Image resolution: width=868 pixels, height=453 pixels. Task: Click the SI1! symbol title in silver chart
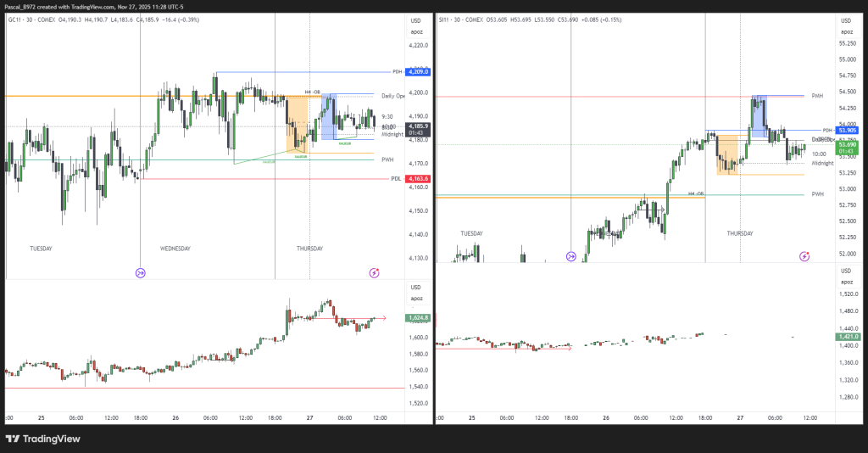(x=447, y=20)
